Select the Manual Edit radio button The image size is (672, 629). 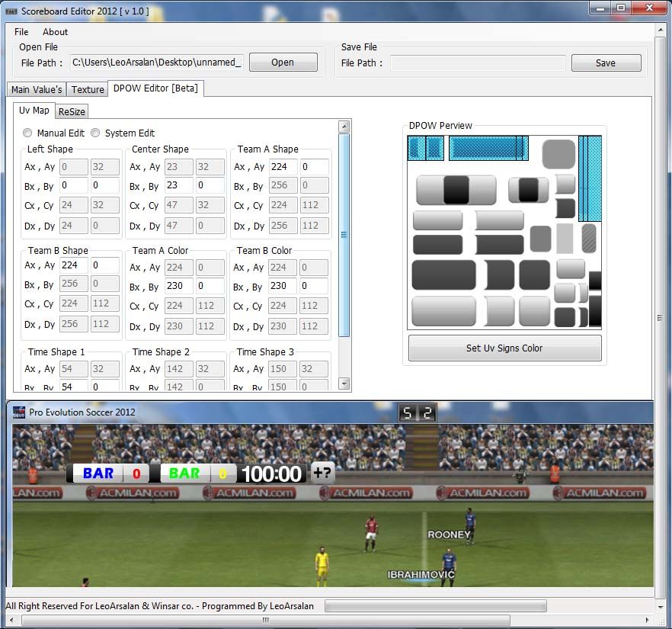pos(28,133)
